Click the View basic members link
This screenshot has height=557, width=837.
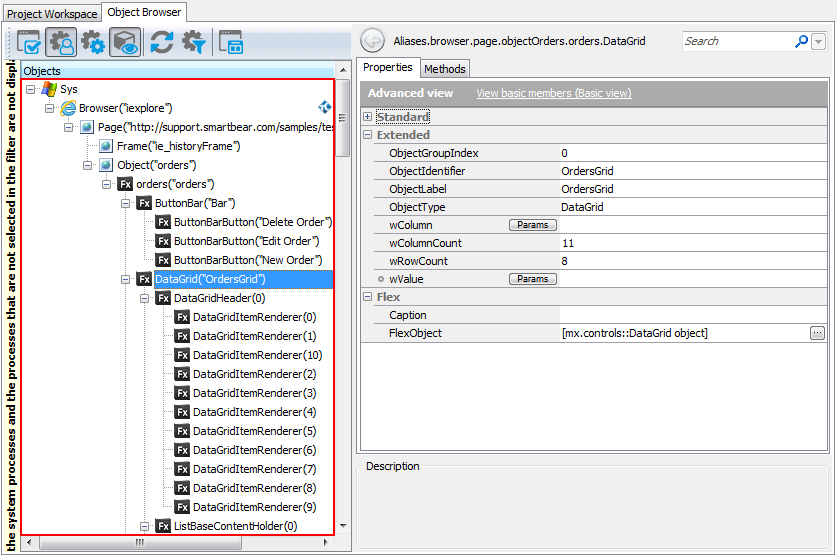coord(553,93)
